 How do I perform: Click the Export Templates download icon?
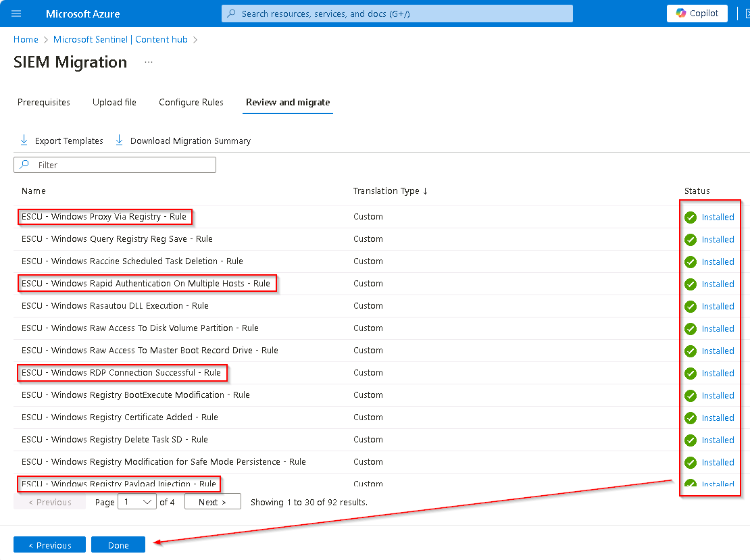pyautogui.click(x=24, y=140)
